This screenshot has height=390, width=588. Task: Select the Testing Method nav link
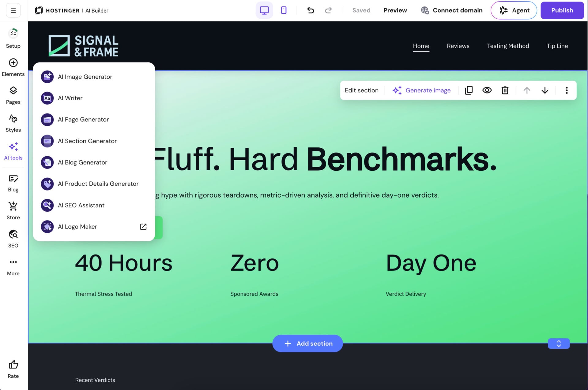click(x=508, y=46)
